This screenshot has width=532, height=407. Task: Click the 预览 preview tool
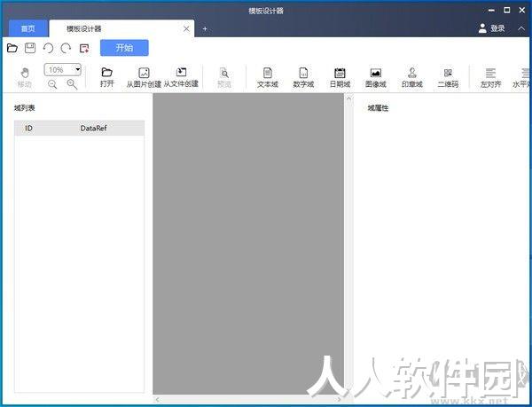tap(224, 78)
